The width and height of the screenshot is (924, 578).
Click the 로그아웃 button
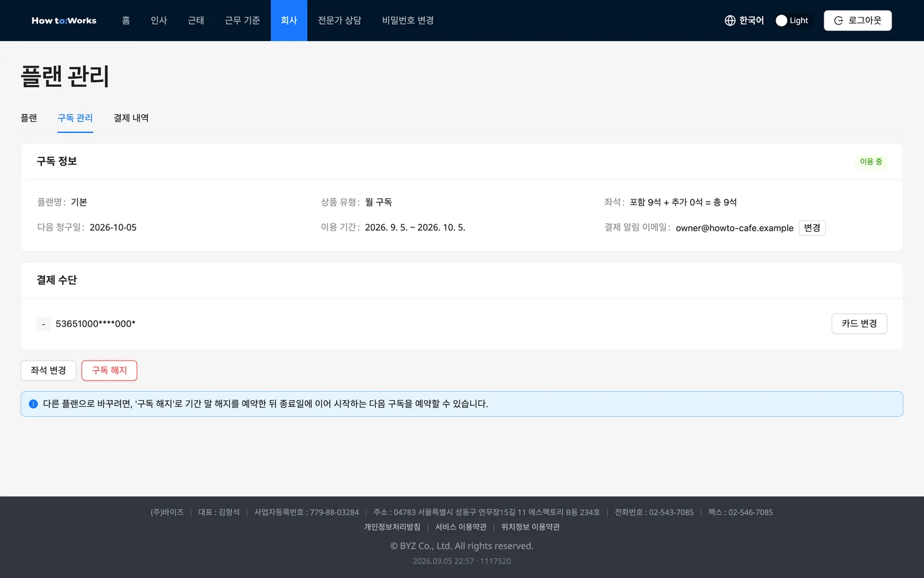(x=858, y=20)
